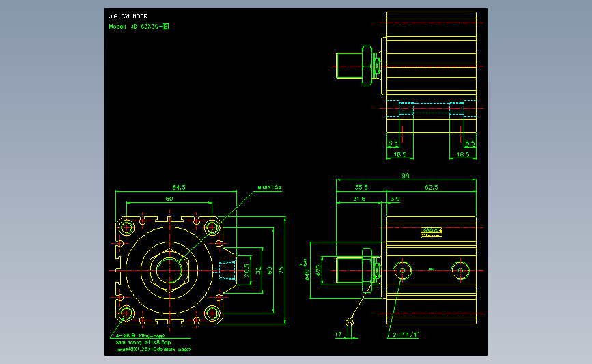Select the "ø11X8.5dp" seat facing note
Screen dimensions: 592x364
point(143,342)
